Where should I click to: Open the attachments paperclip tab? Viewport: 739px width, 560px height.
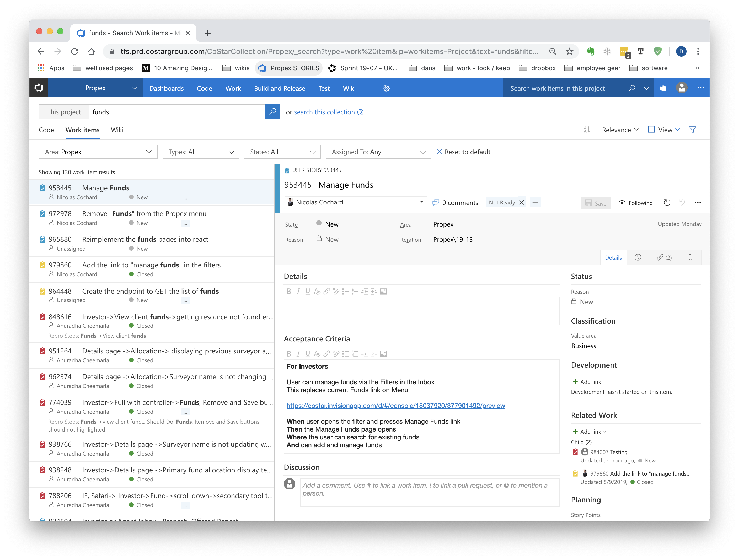(690, 257)
